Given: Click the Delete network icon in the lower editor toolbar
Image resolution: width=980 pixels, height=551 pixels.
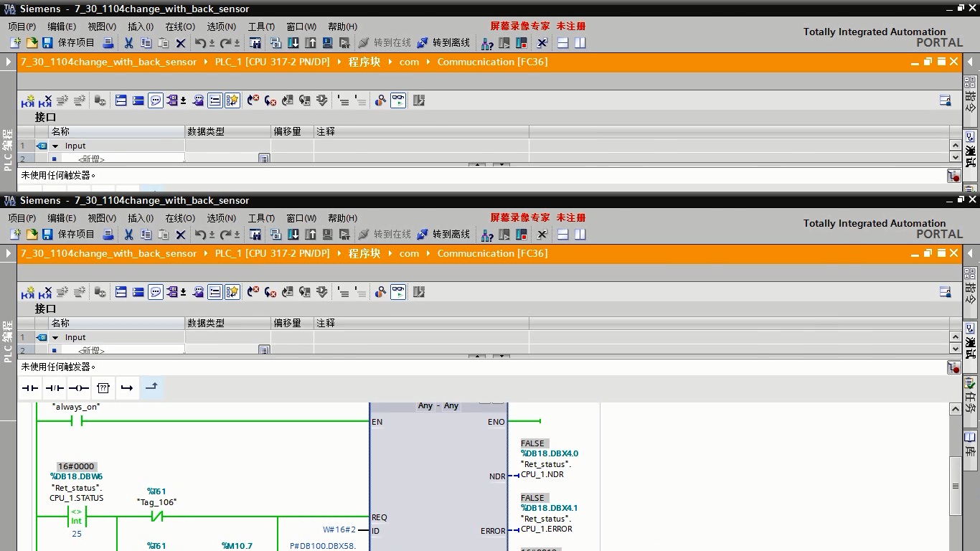Looking at the screenshot, I should (45, 293).
